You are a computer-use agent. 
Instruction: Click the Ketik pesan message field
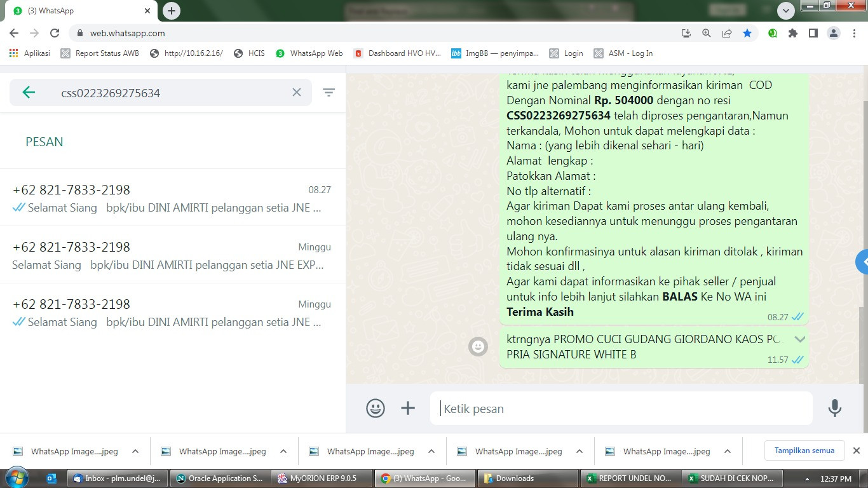(x=621, y=409)
